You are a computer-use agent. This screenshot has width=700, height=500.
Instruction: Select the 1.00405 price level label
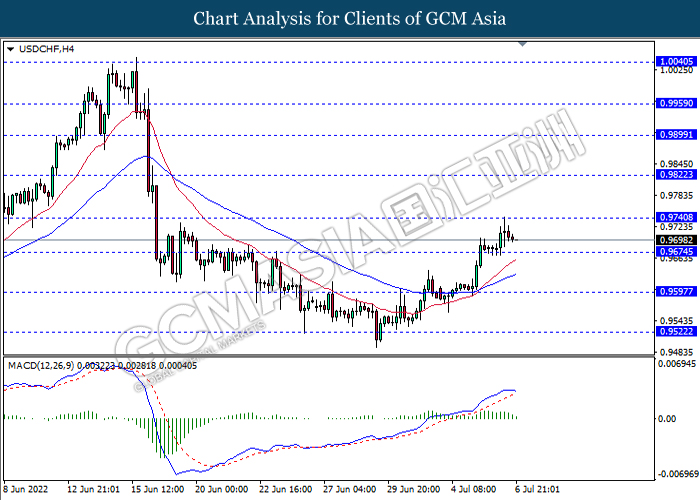pos(676,62)
